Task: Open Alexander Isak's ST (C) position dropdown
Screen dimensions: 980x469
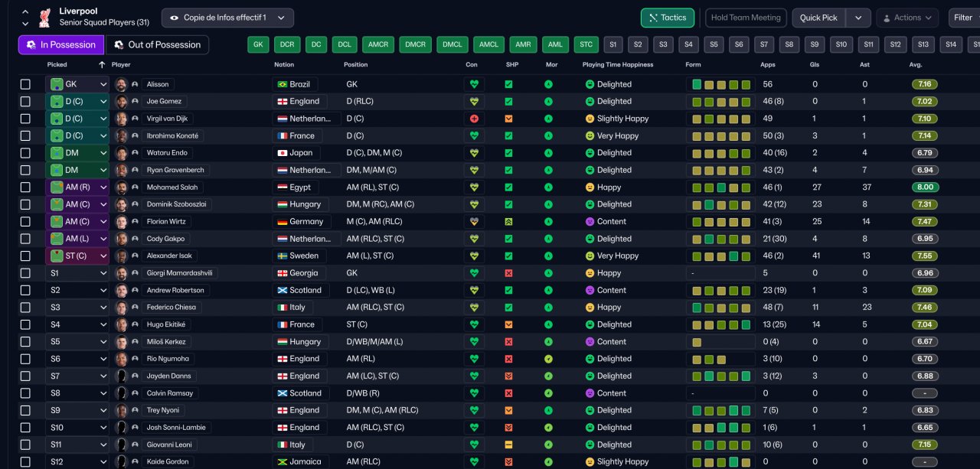Action: click(77, 256)
